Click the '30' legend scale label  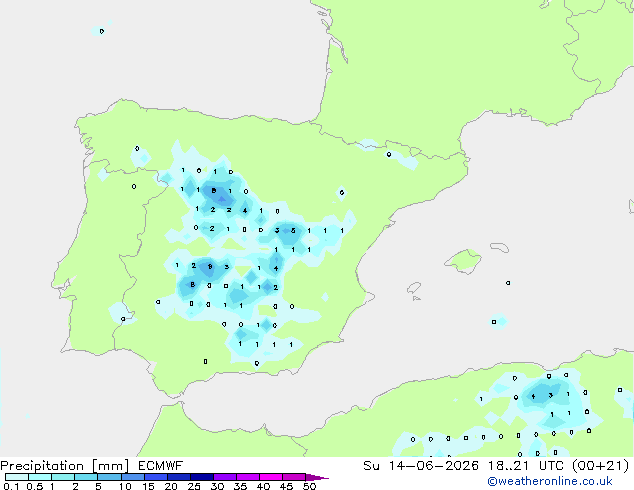(217, 486)
